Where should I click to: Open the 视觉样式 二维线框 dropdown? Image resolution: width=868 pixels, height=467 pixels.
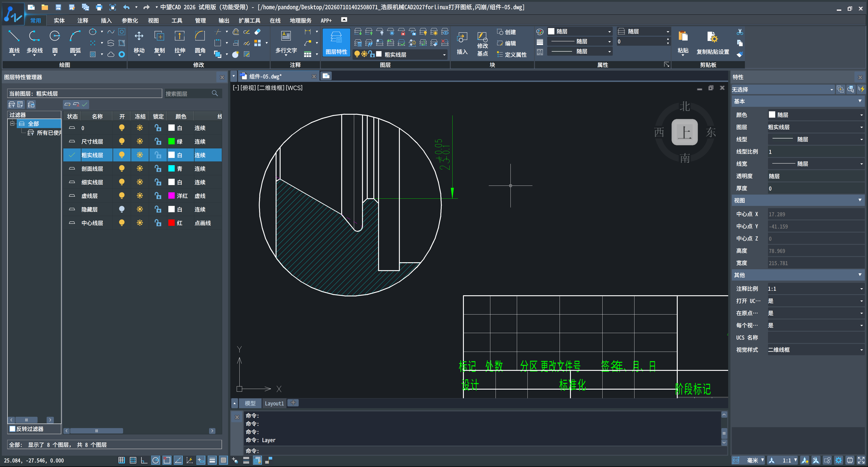pyautogui.click(x=816, y=349)
